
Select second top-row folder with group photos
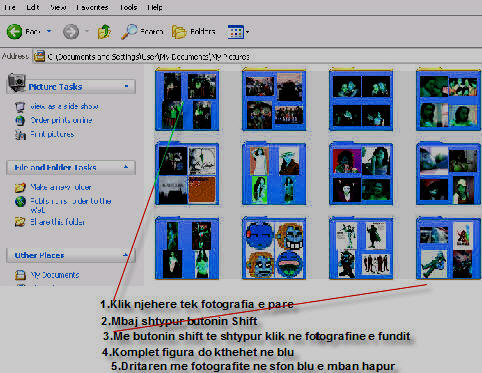tap(274, 100)
